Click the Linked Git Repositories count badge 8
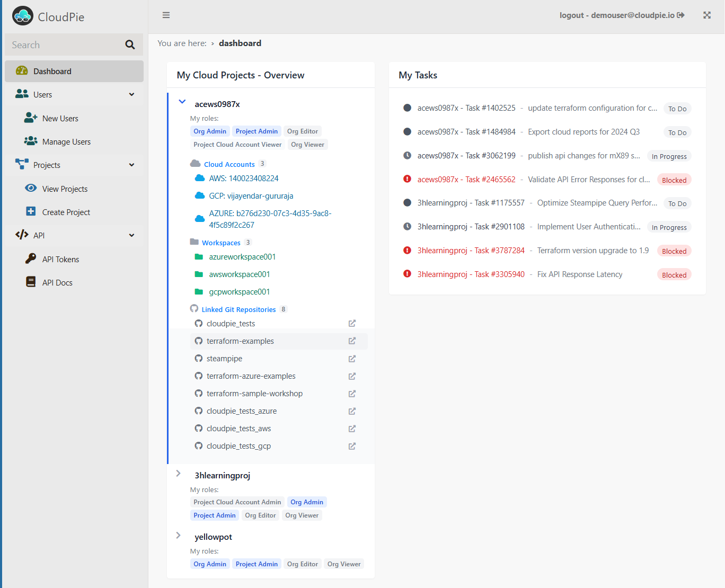725x588 pixels. 284,309
